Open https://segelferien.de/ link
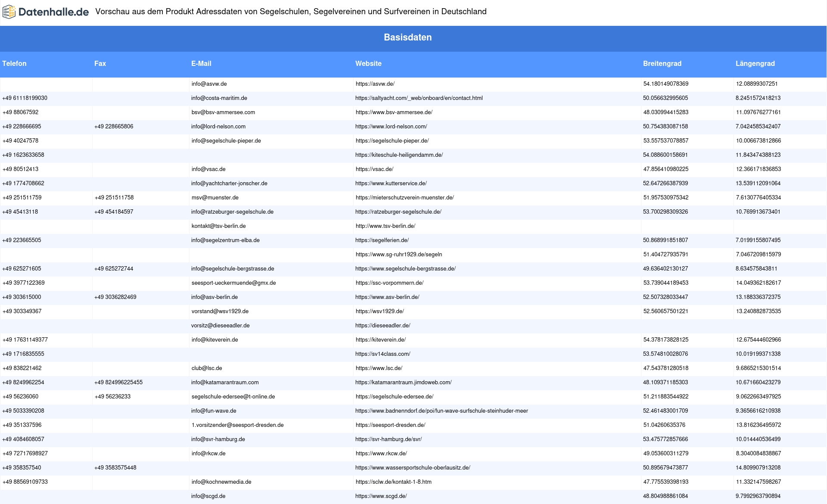The width and height of the screenshot is (827, 504). pyautogui.click(x=382, y=240)
